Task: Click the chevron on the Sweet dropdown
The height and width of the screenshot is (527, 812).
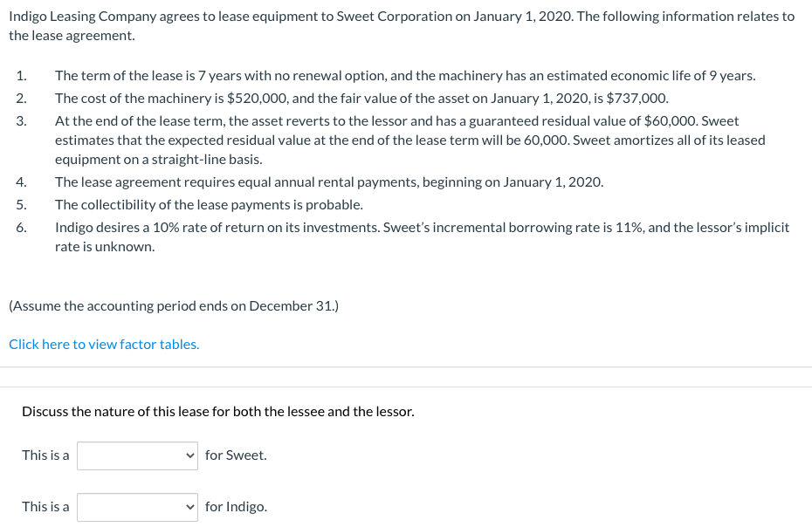Action: coord(190,455)
